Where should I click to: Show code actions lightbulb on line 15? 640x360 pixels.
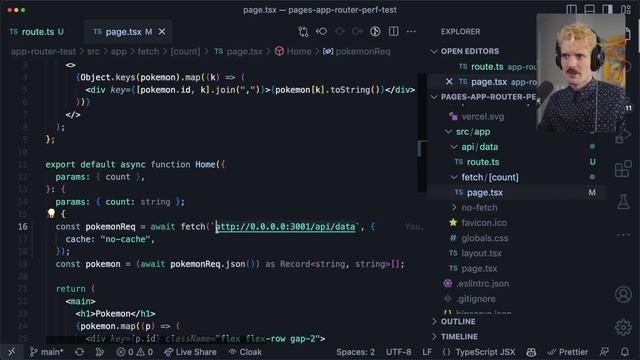click(x=51, y=213)
